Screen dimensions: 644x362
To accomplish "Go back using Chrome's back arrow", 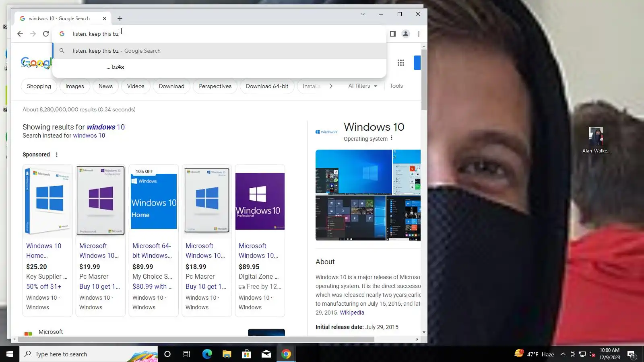I will pyautogui.click(x=20, y=34).
